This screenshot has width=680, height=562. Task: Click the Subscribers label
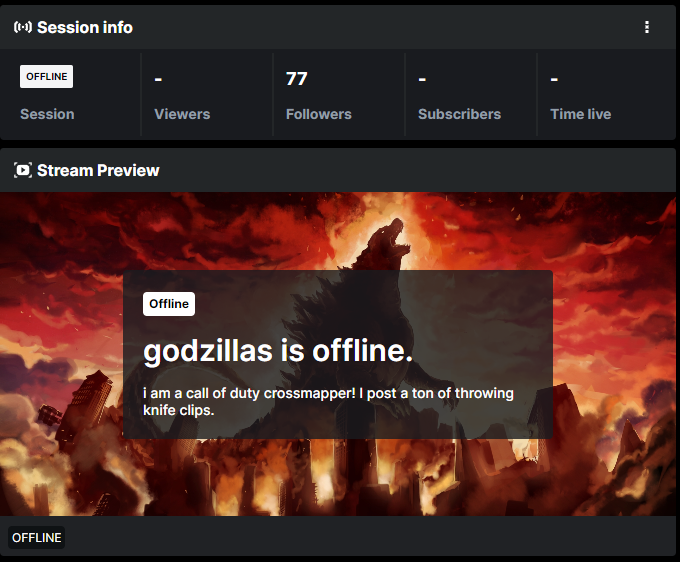(x=459, y=114)
